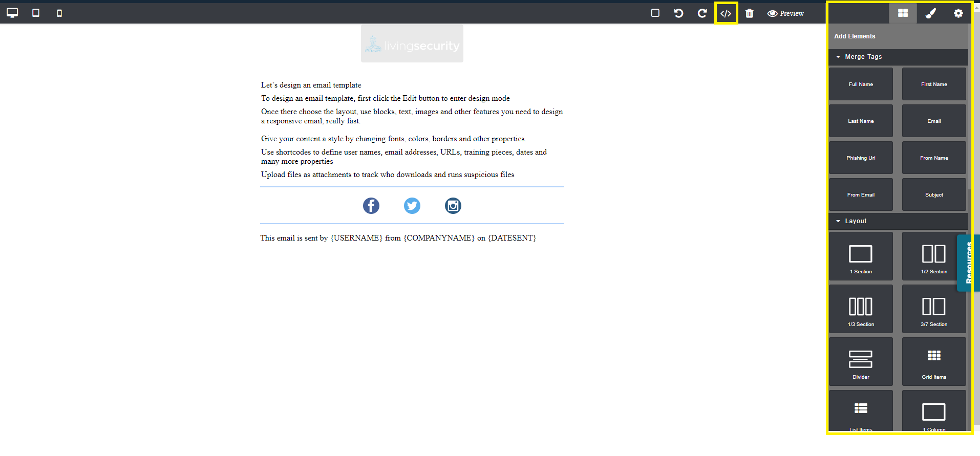Viewport: 980px width, 456px height.
Task: Select the Full Name merge tag
Action: coord(861,84)
